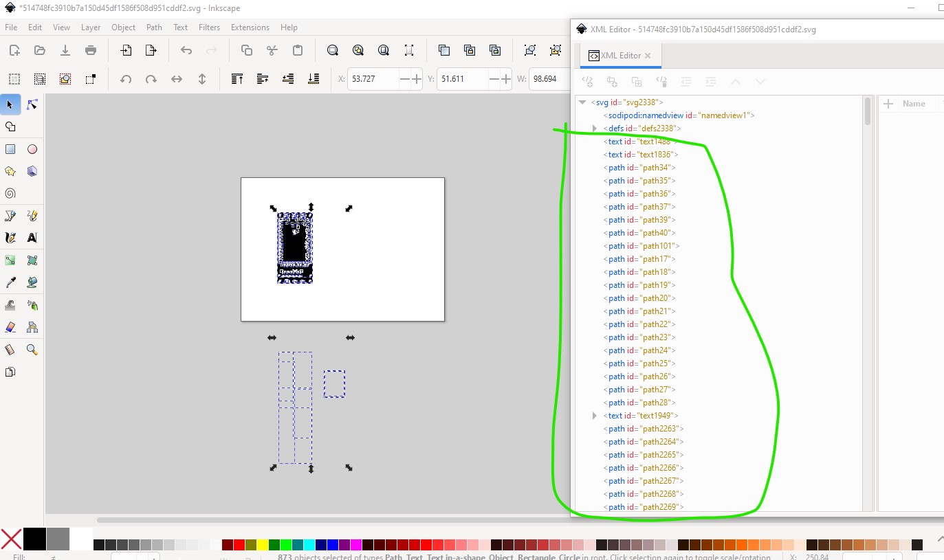
Task: Select the Mesh gradient tool
Action: tap(32, 260)
